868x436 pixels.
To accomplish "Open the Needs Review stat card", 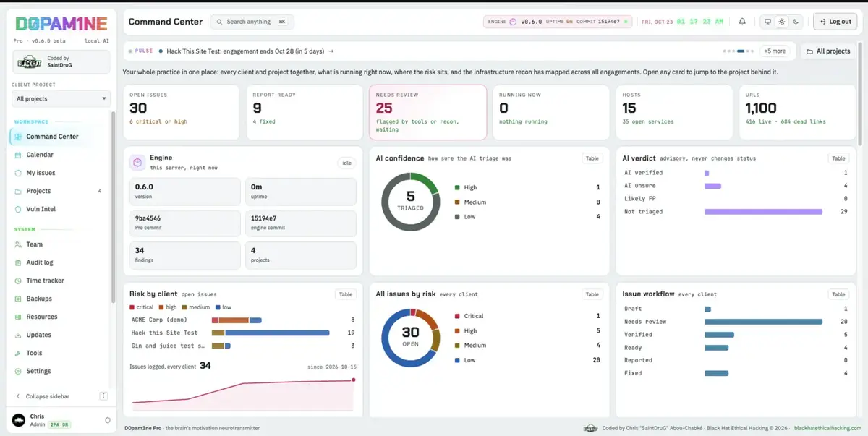I will click(x=427, y=112).
